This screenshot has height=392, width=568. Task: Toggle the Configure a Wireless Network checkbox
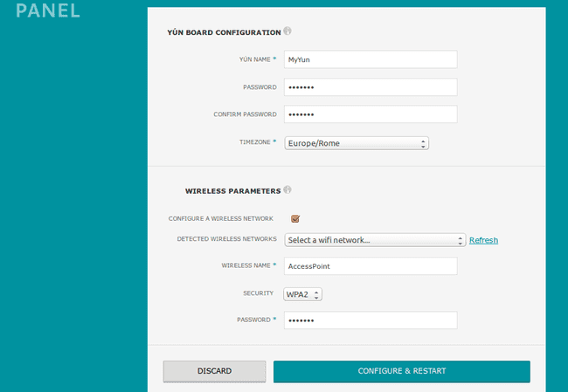295,218
